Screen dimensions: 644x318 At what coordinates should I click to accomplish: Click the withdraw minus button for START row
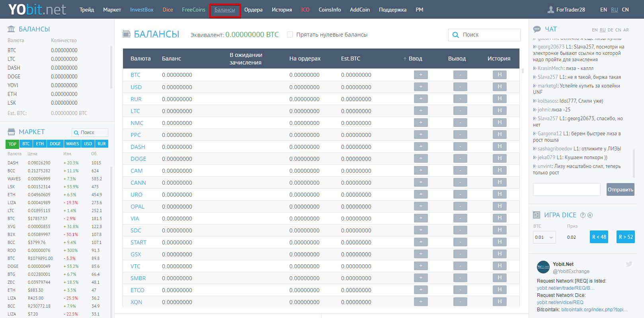460,242
